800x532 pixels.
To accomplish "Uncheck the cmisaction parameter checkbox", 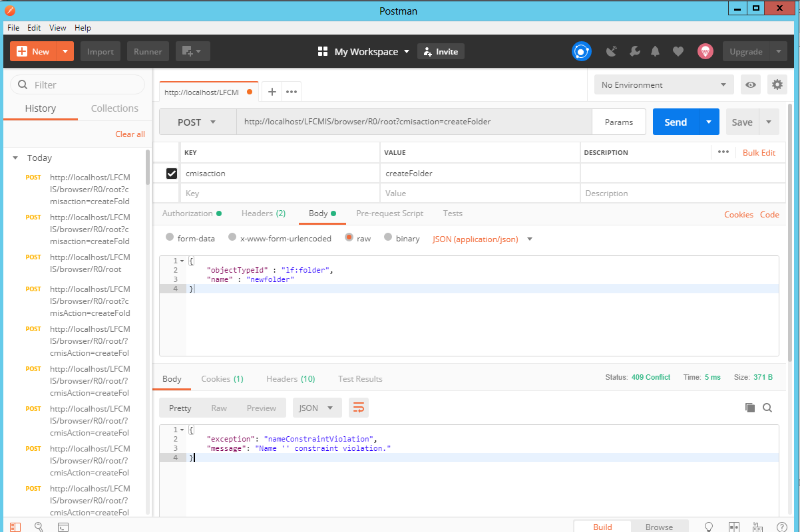I will pyautogui.click(x=172, y=174).
